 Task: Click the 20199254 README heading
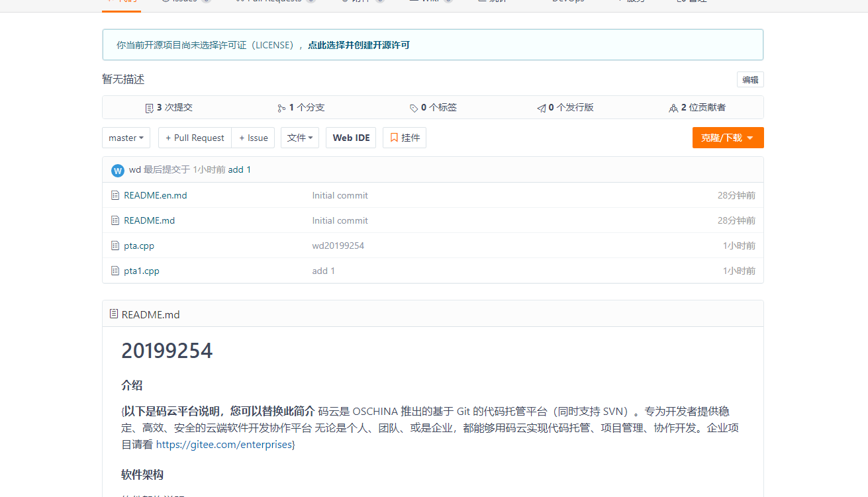coord(167,351)
